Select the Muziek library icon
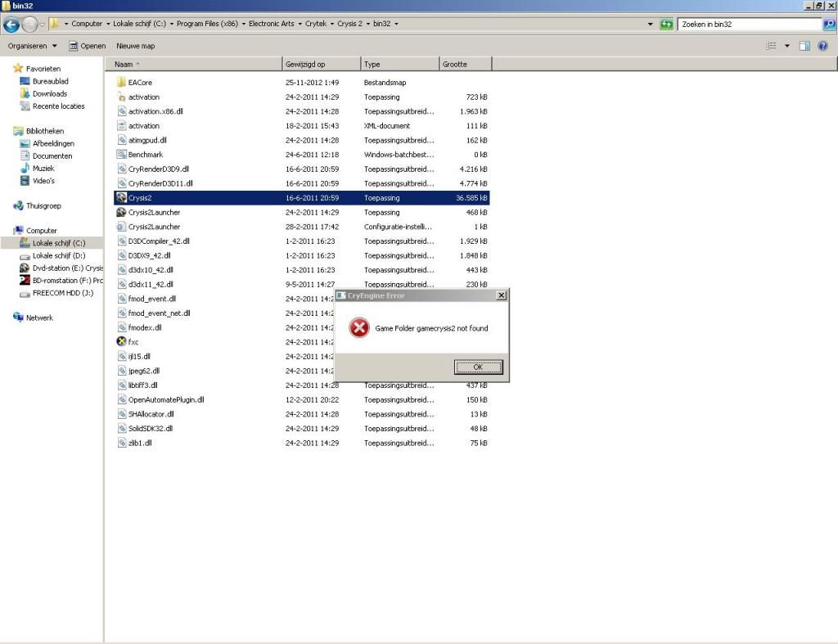The image size is (838, 644). pyautogui.click(x=25, y=169)
